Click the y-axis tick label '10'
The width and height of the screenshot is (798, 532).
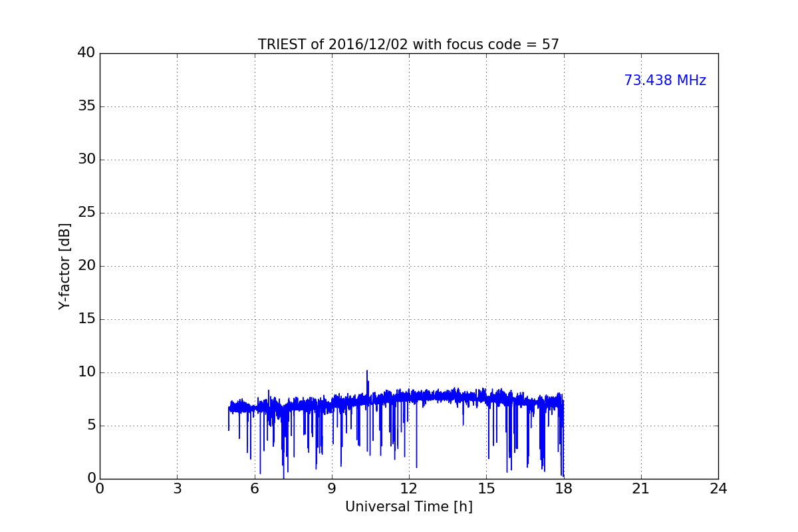pyautogui.click(x=86, y=372)
